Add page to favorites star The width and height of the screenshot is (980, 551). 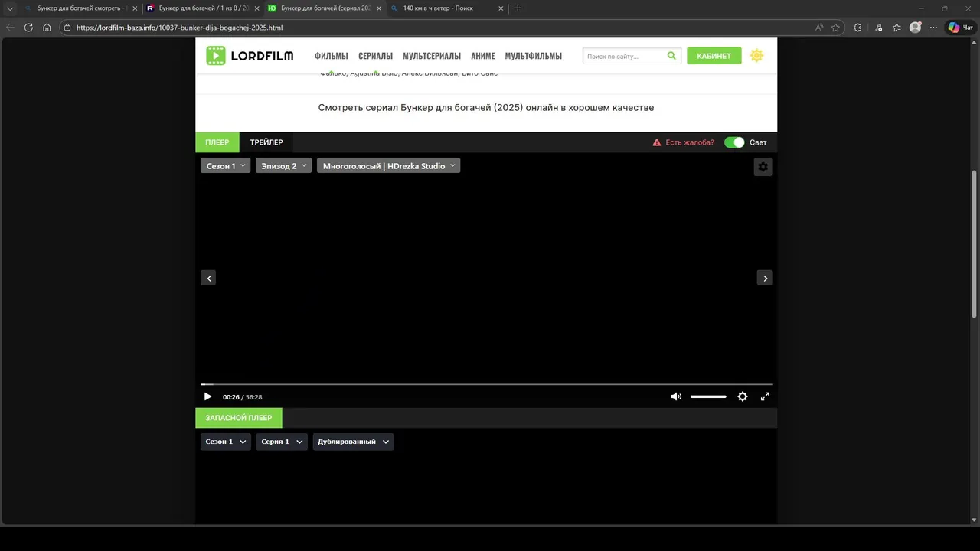click(x=835, y=28)
